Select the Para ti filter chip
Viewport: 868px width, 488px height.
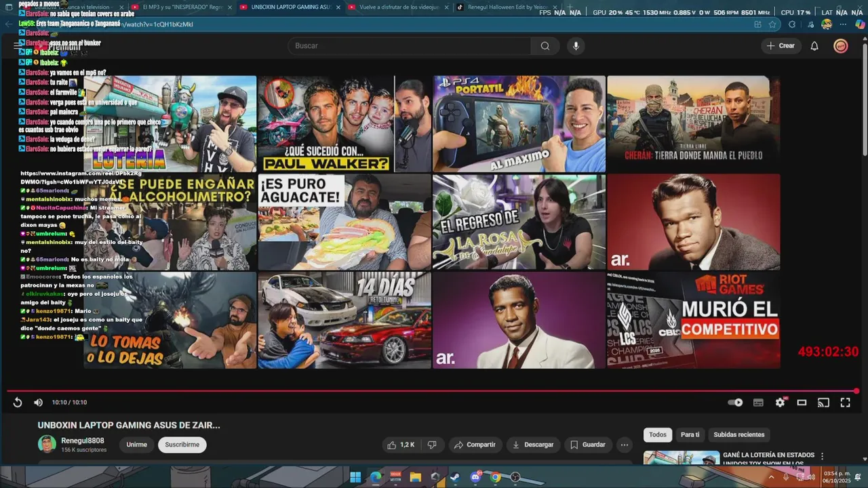[690, 434]
